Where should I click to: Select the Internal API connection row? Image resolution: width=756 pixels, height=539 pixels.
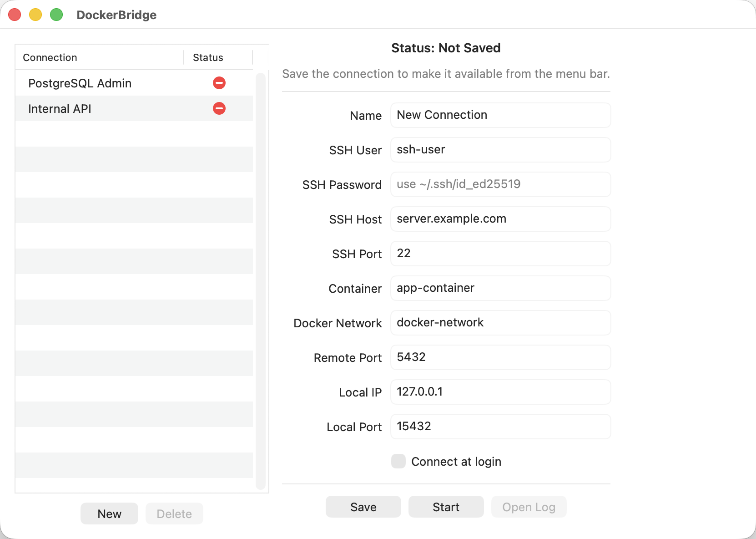click(134, 108)
